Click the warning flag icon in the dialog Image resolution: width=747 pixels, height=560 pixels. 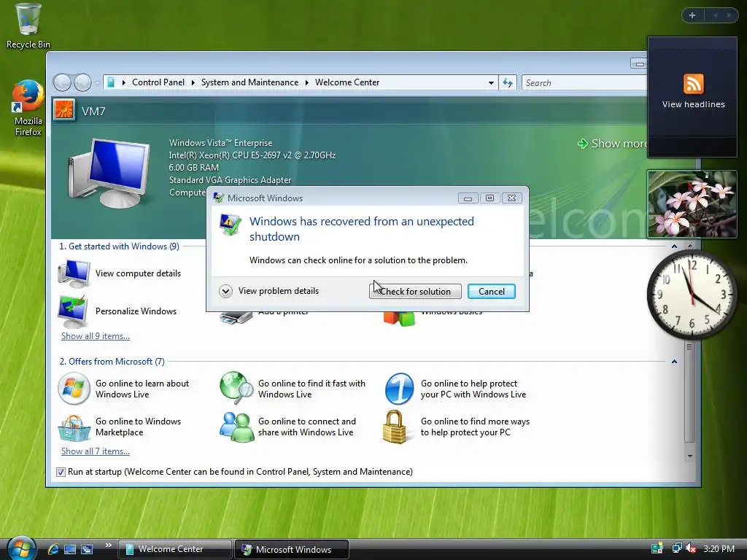click(230, 225)
